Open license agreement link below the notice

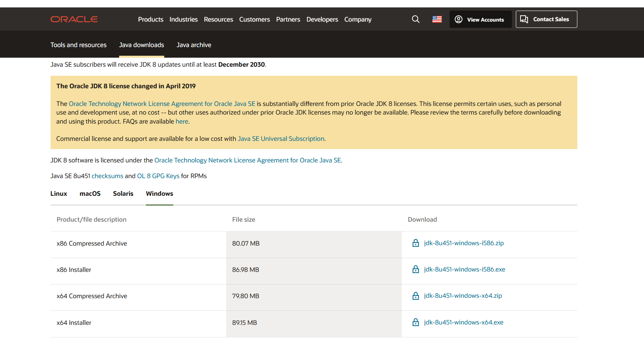[248, 160]
